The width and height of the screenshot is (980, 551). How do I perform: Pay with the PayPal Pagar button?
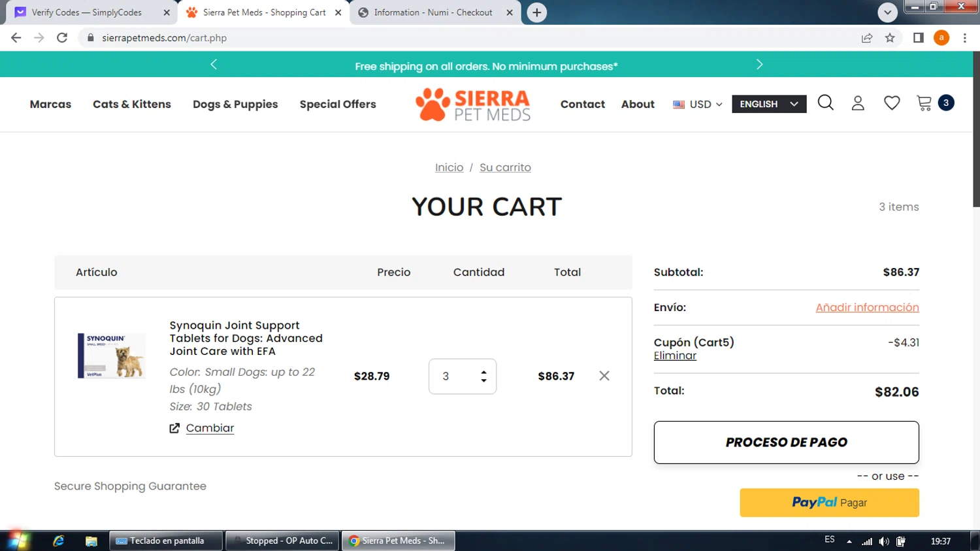[829, 503]
